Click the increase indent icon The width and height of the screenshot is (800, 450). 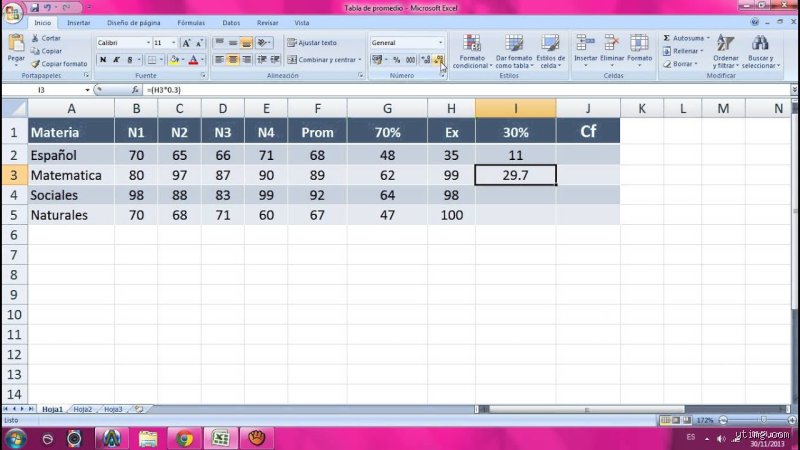[x=275, y=60]
